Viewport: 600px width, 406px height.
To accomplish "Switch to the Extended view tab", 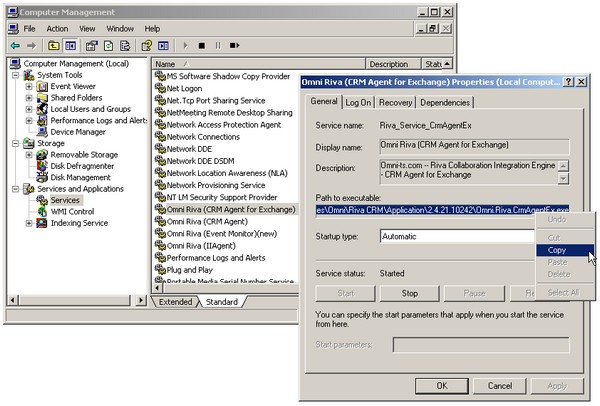I will 175,302.
